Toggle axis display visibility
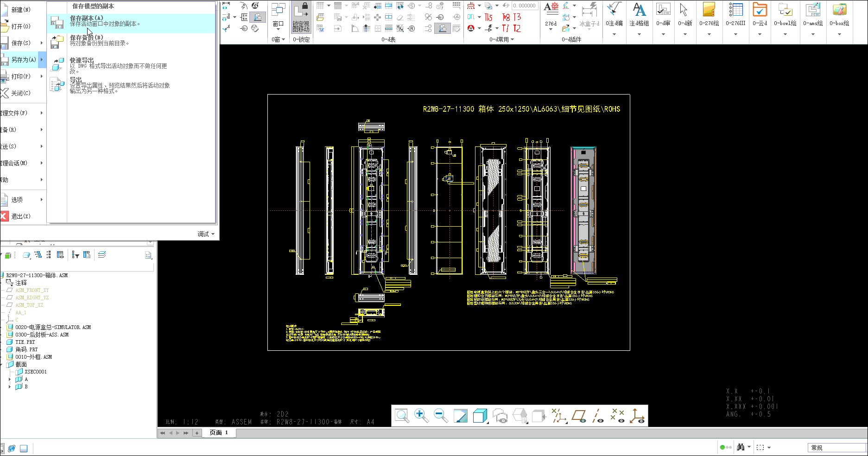 pyautogui.click(x=598, y=416)
